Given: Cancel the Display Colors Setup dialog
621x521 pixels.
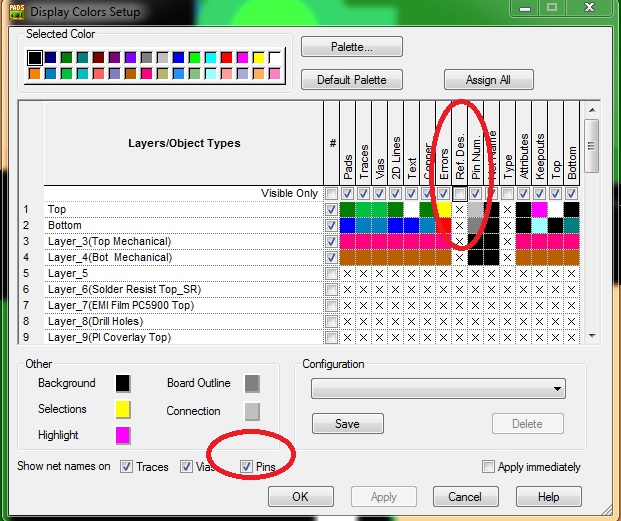Looking at the screenshot, I should (465, 496).
